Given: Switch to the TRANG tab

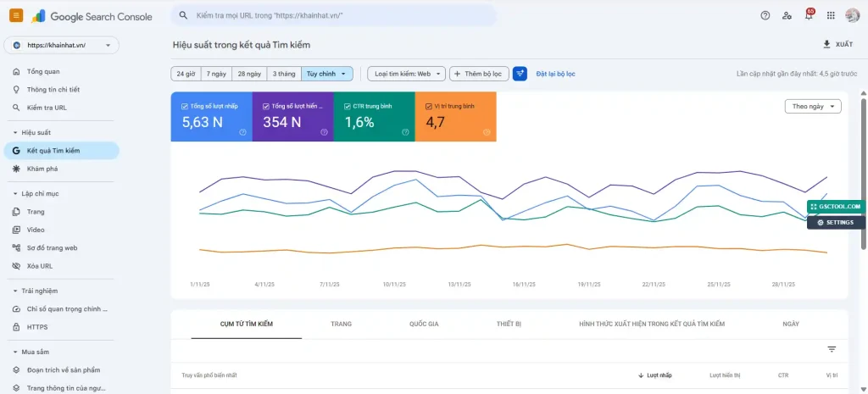Looking at the screenshot, I should pos(341,324).
